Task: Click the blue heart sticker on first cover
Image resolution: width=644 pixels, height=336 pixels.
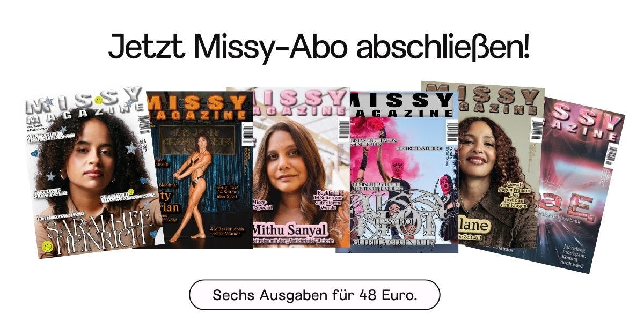Action: [x=34, y=152]
